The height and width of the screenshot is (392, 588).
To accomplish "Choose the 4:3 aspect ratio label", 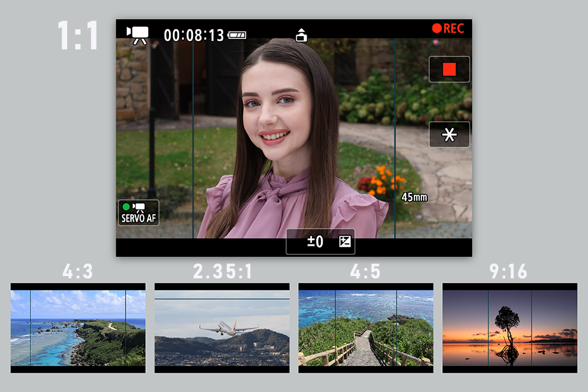I will tap(78, 271).
